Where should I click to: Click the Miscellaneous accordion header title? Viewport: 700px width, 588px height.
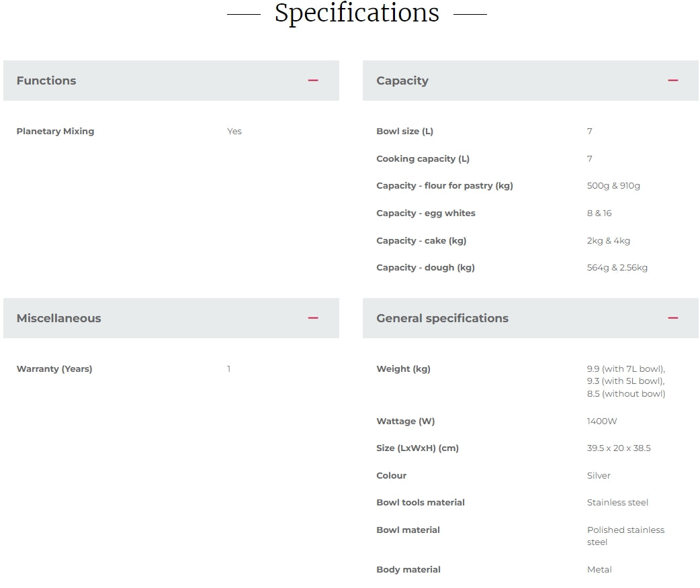(x=59, y=318)
